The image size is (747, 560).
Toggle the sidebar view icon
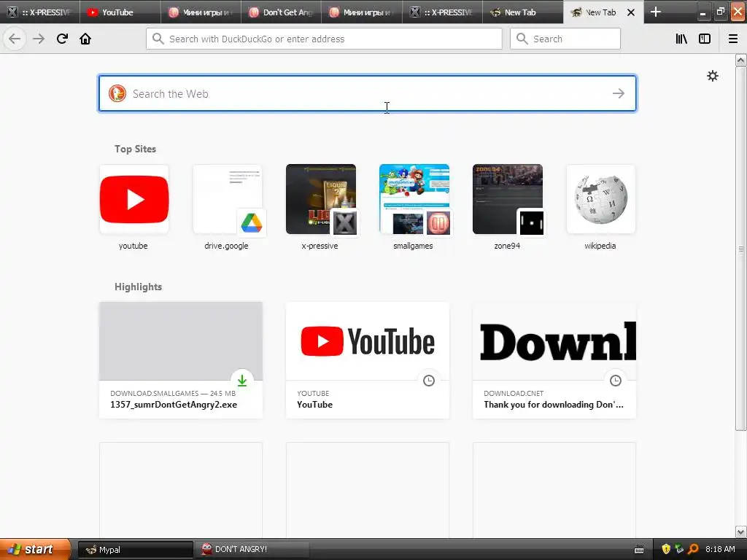[705, 39]
